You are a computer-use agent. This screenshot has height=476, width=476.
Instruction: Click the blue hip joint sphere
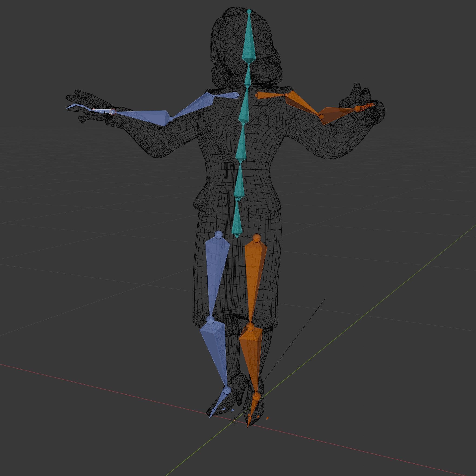tap(218, 234)
